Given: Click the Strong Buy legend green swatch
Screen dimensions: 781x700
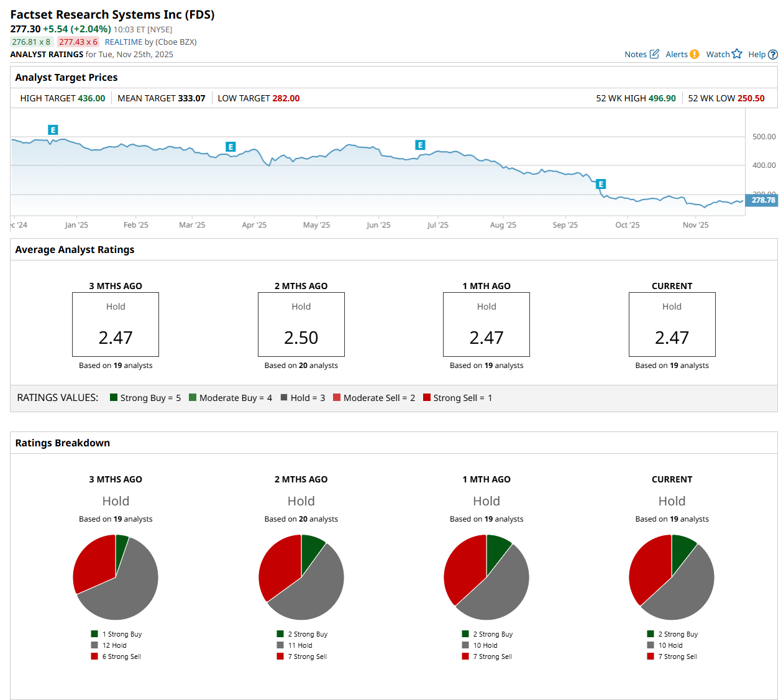Looking at the screenshot, I should [x=114, y=397].
